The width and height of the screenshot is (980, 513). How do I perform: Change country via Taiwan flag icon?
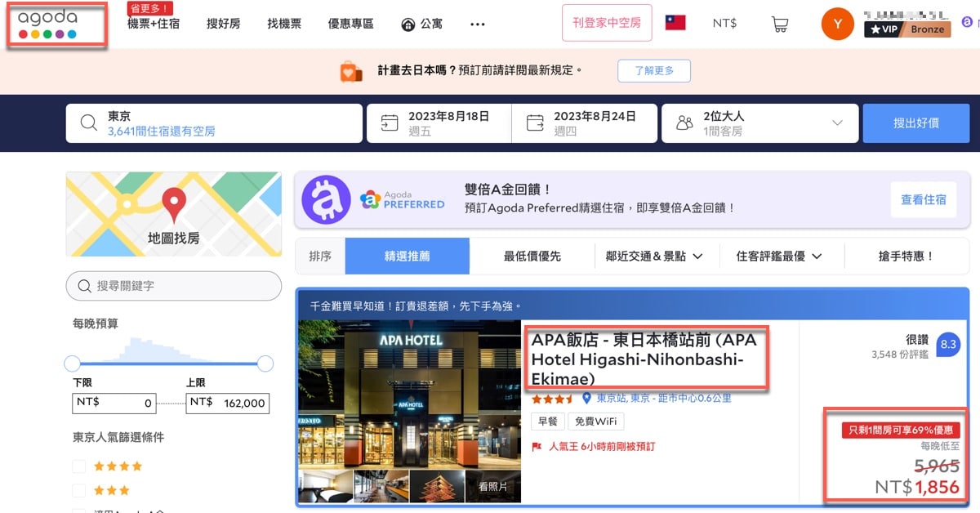pos(675,23)
